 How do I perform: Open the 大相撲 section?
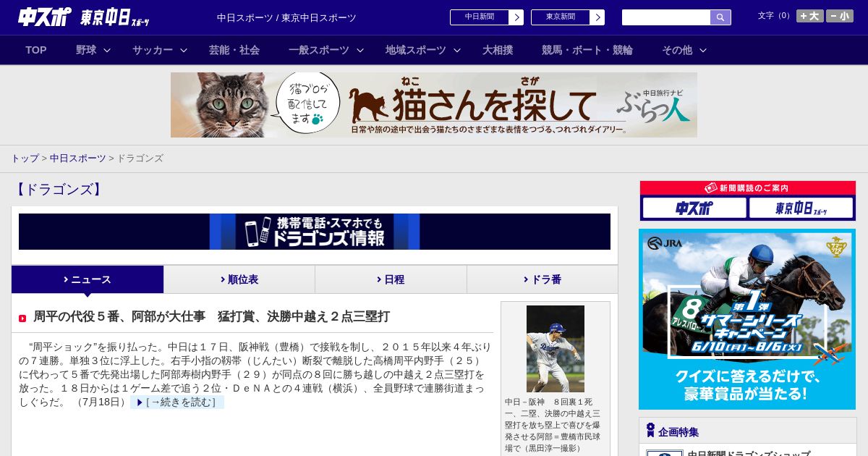tap(498, 50)
